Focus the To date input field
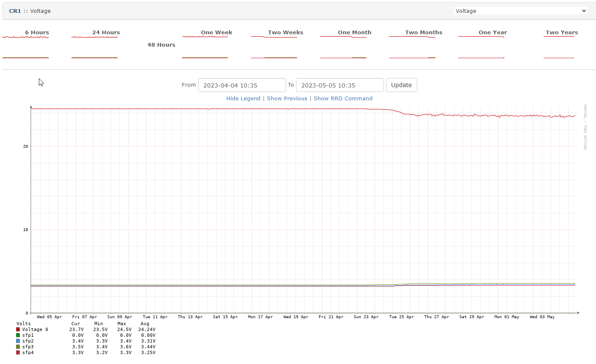596x364 pixels. 340,85
